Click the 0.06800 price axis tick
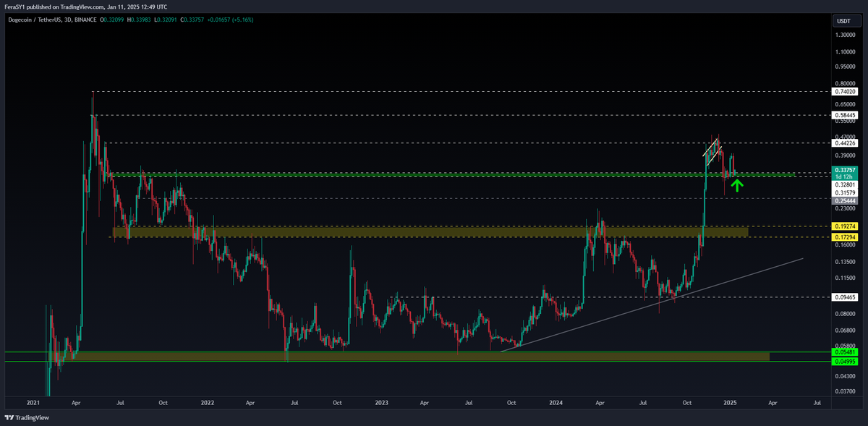The image size is (868, 426). click(x=846, y=331)
